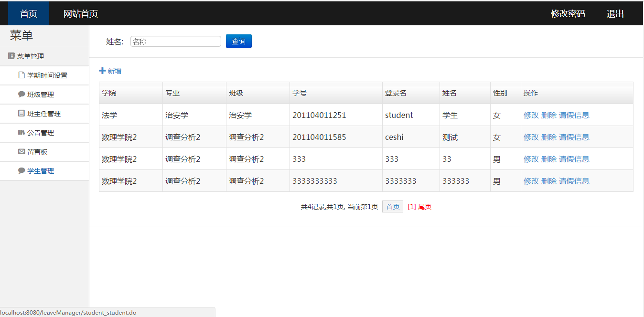Go to 网站首页 in the top bar
This screenshot has width=644, height=317.
(x=81, y=14)
